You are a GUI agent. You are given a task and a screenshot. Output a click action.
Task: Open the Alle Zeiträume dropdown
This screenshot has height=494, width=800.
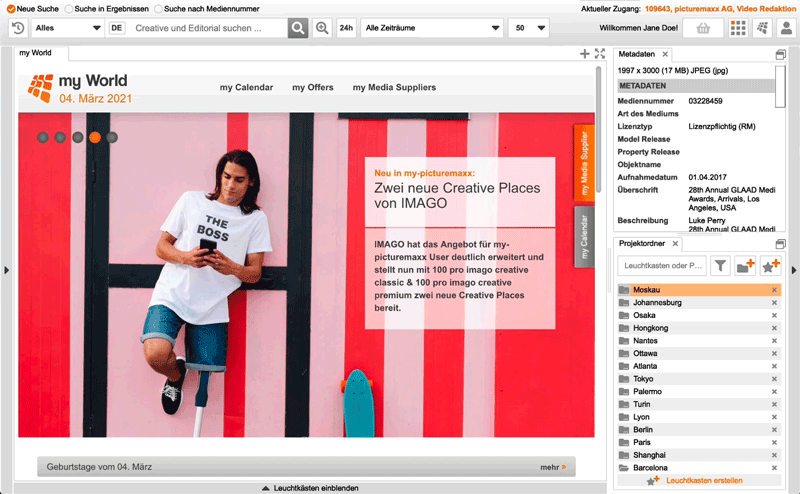pyautogui.click(x=432, y=28)
